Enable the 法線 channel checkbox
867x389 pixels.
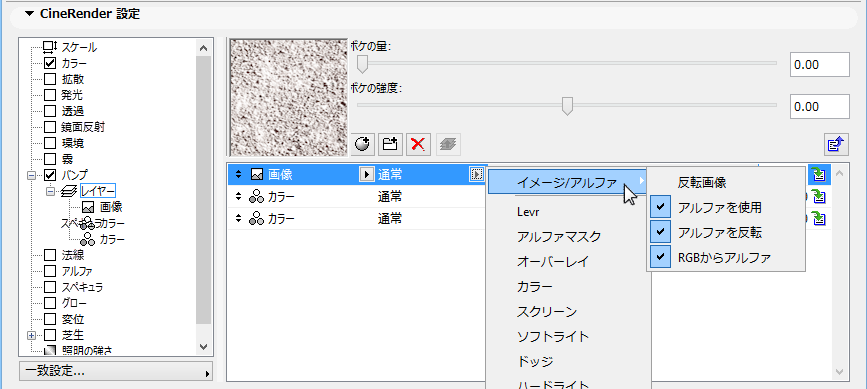point(50,255)
